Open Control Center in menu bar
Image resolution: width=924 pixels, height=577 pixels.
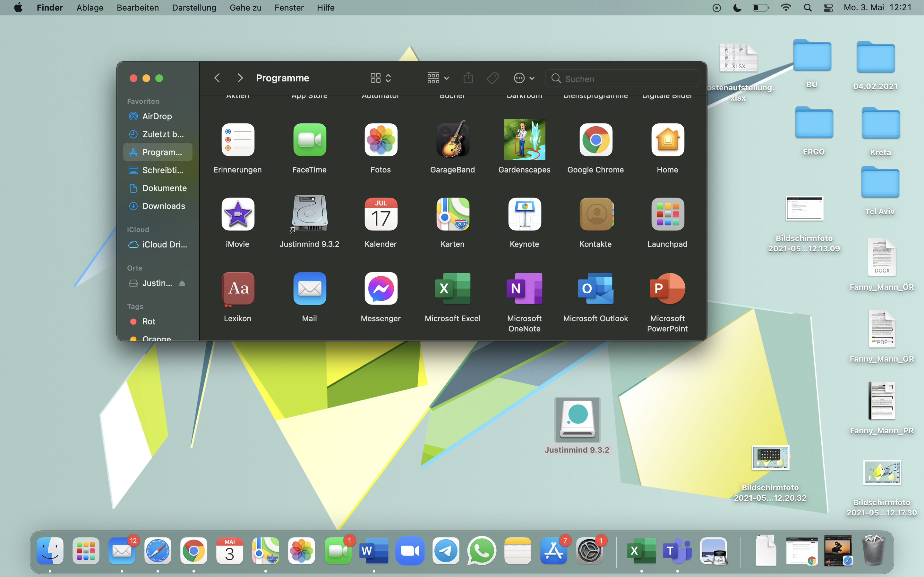point(828,8)
